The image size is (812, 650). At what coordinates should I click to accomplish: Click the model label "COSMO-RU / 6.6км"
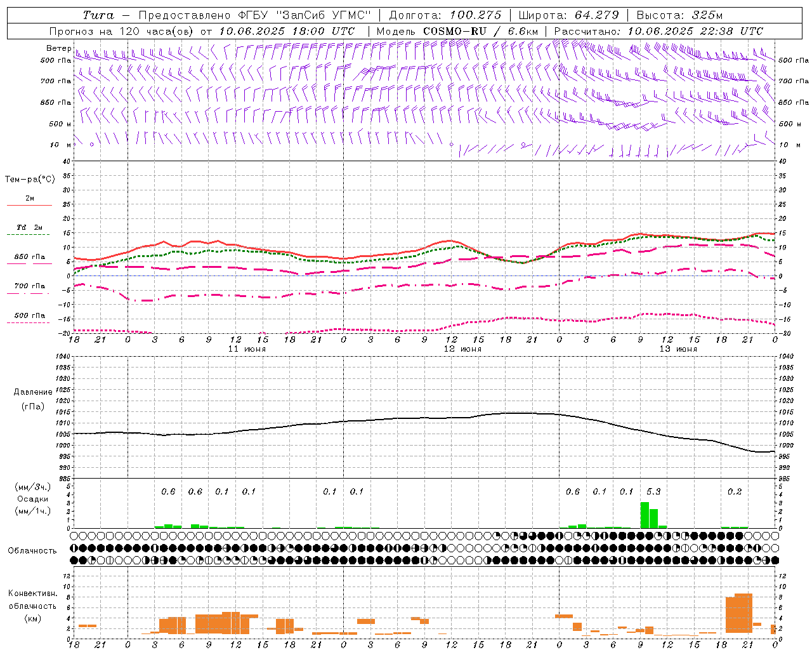(x=481, y=31)
